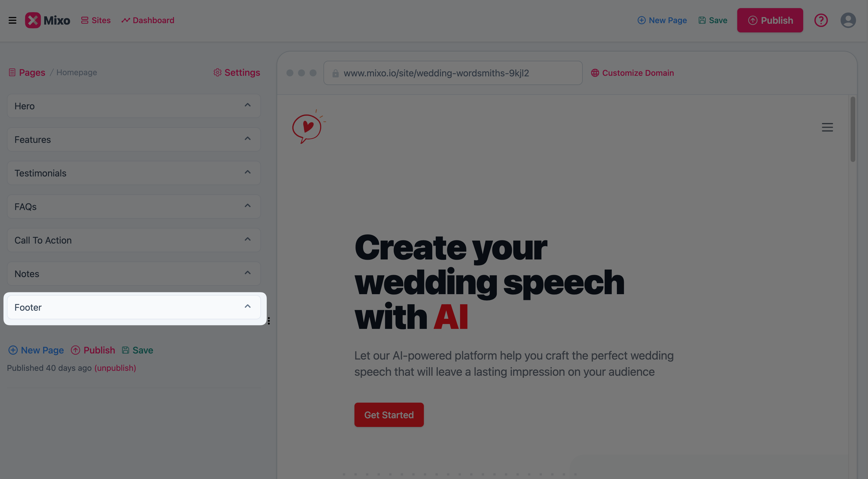The height and width of the screenshot is (479, 868).
Task: Click the Customize Domain globe icon
Action: (x=595, y=73)
